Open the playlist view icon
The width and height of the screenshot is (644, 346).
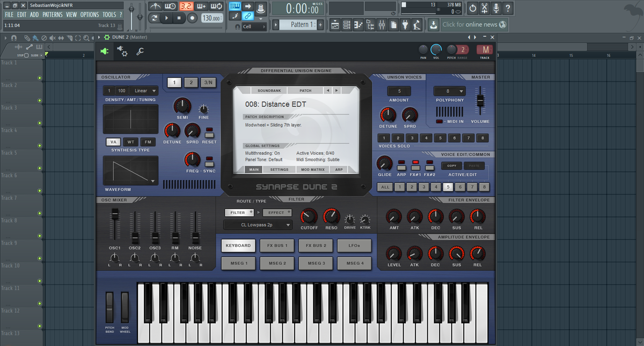tap(335, 25)
